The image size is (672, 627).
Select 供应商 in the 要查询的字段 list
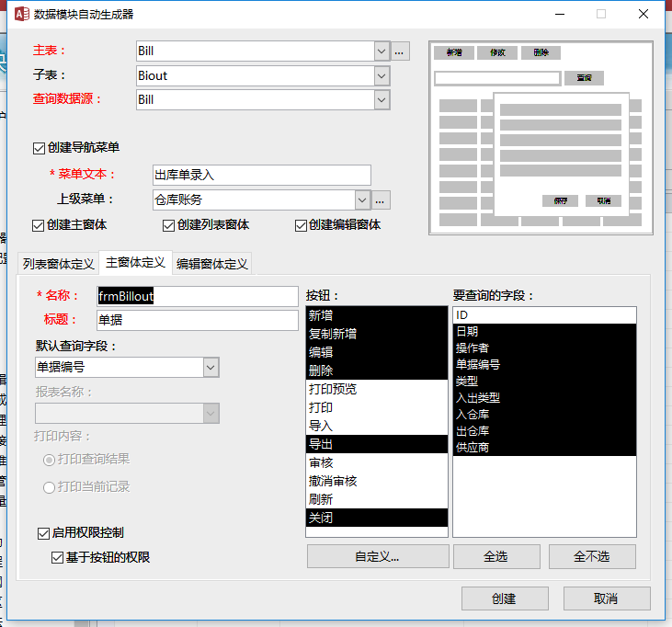(544, 448)
